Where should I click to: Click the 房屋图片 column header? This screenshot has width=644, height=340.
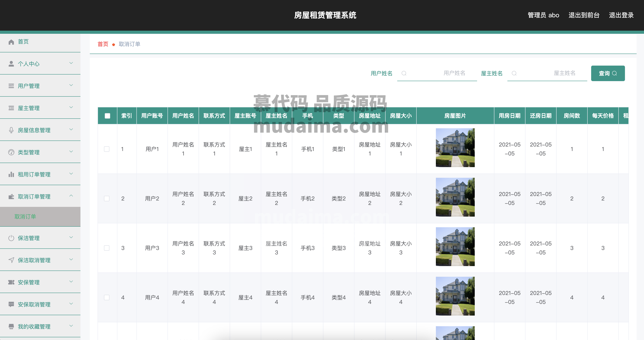(x=455, y=116)
